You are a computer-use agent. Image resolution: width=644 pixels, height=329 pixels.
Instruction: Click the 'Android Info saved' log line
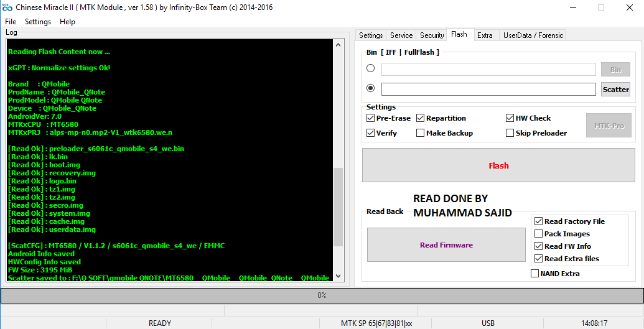click(41, 254)
